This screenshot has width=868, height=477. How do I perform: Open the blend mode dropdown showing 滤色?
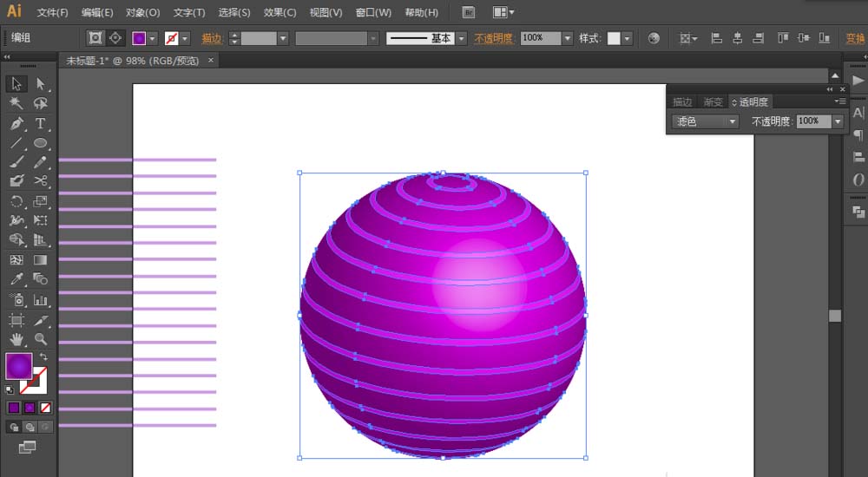tap(706, 121)
